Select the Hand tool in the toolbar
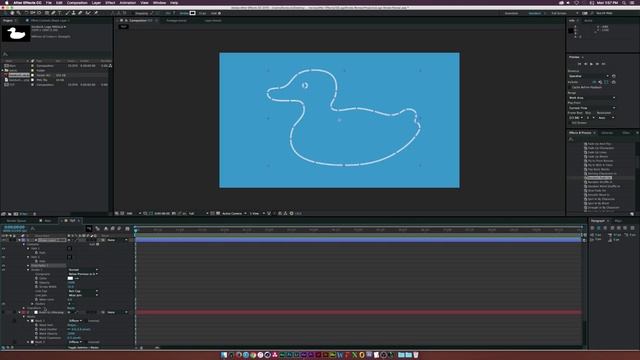This screenshot has width=640, height=360. (x=12, y=13)
